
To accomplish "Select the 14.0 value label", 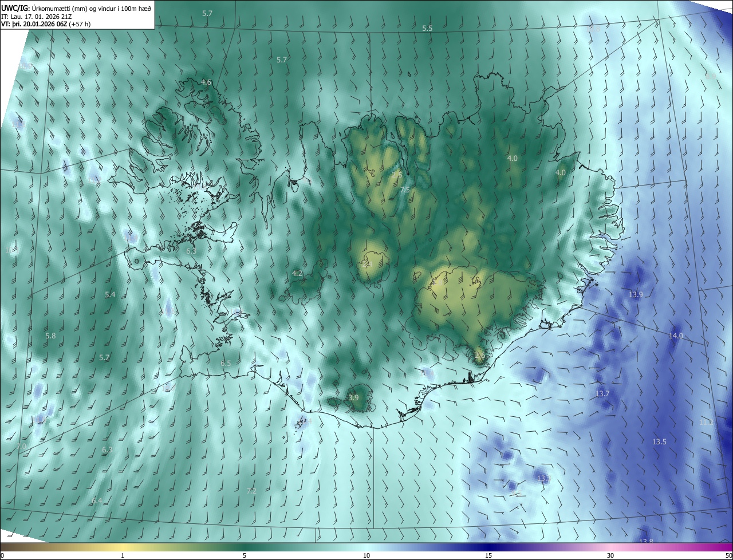I will tap(676, 336).
